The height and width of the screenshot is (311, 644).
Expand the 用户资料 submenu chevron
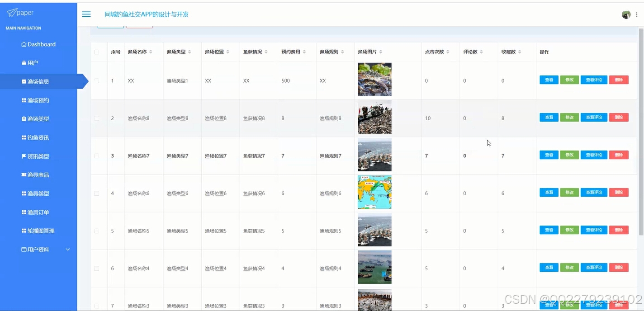[x=68, y=249]
